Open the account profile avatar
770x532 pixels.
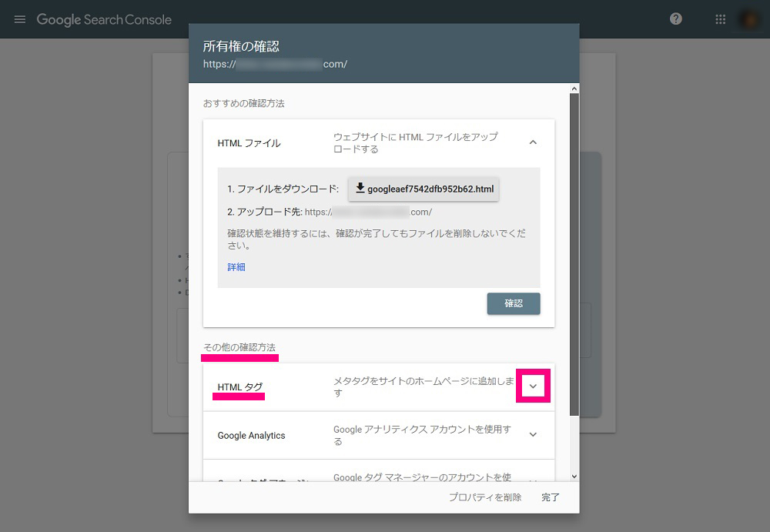(x=749, y=19)
